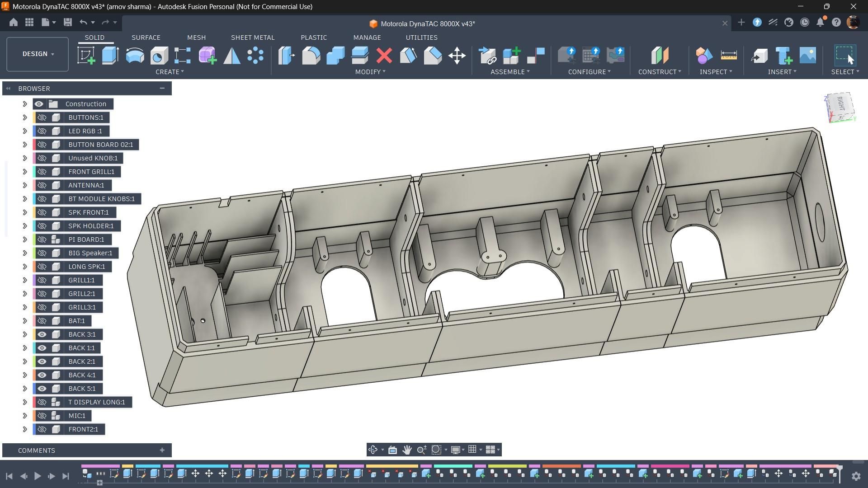Open the Data Panel grid icon
This screenshot has height=488, width=868.
point(29,22)
